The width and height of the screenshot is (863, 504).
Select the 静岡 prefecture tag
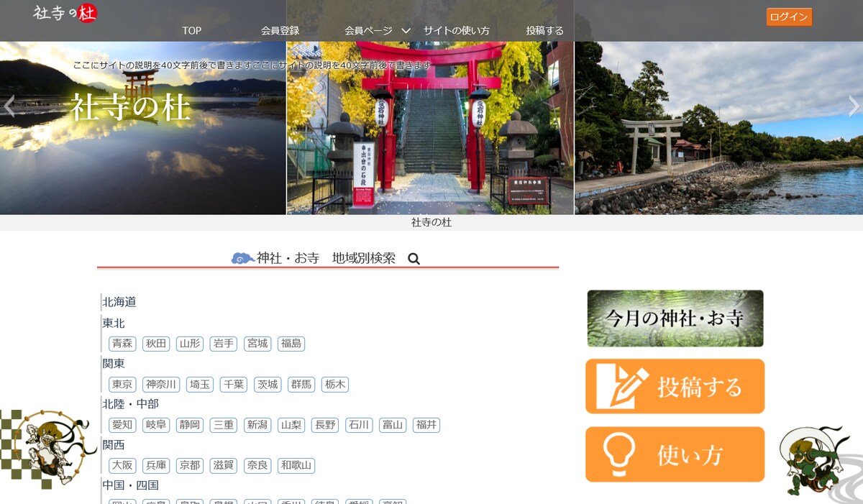point(190,425)
